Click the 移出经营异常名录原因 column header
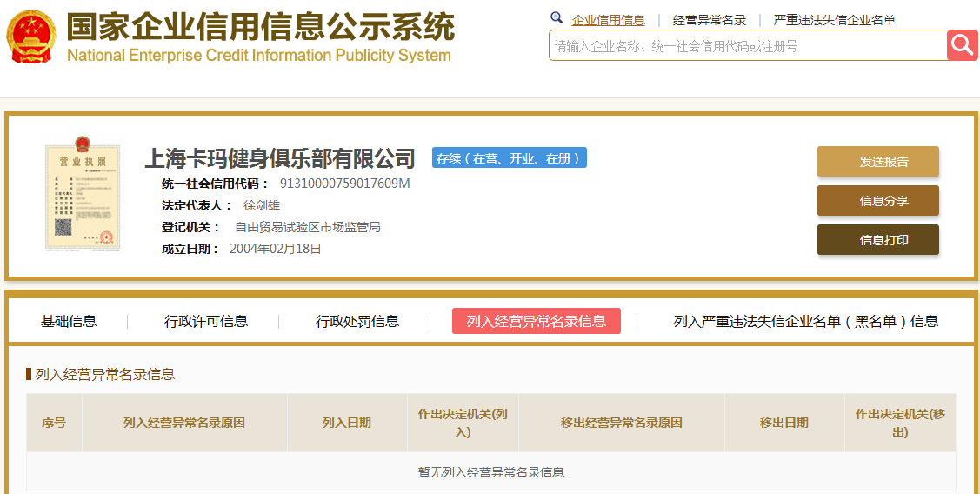Image resolution: width=980 pixels, height=494 pixels. coord(621,423)
